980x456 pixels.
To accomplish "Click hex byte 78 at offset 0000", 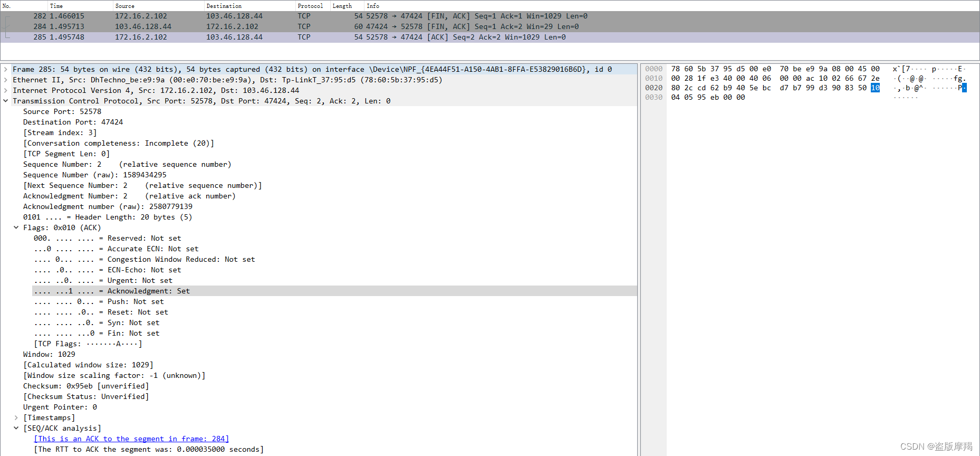I will click(x=676, y=69).
